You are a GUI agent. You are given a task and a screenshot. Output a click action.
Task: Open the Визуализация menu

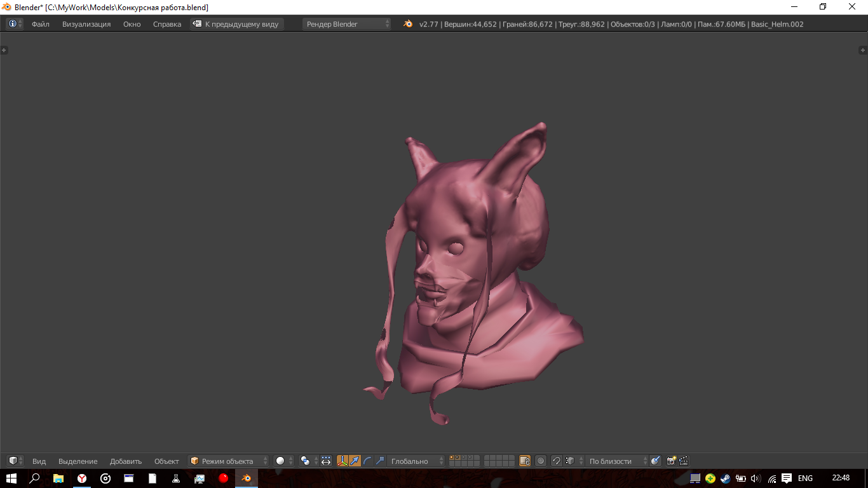(x=86, y=24)
